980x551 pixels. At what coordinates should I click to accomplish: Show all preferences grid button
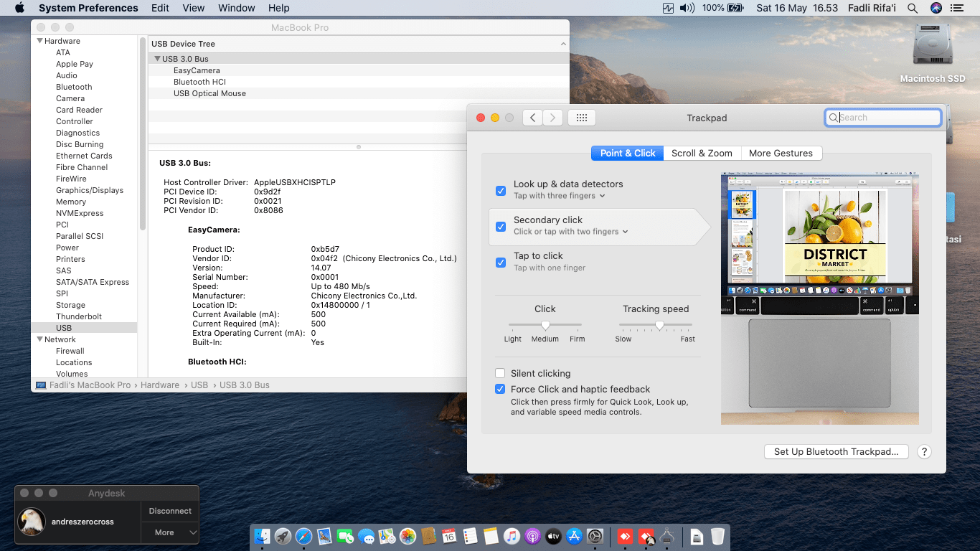tap(582, 118)
